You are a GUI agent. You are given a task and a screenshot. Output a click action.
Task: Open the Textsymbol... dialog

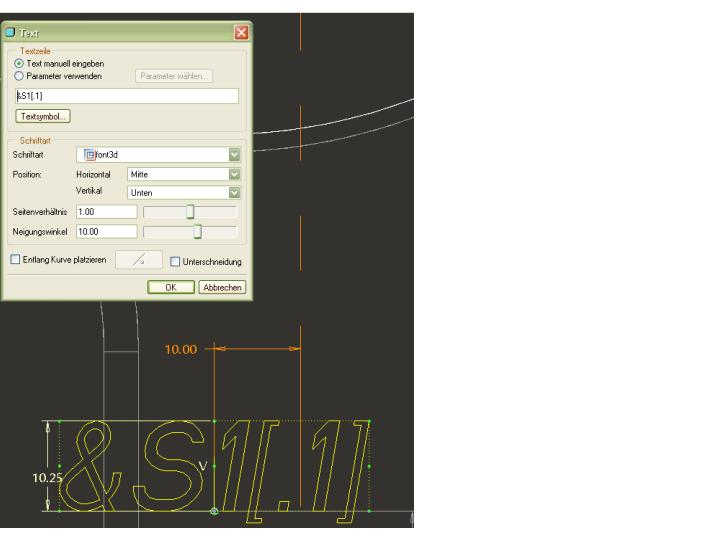(x=43, y=117)
